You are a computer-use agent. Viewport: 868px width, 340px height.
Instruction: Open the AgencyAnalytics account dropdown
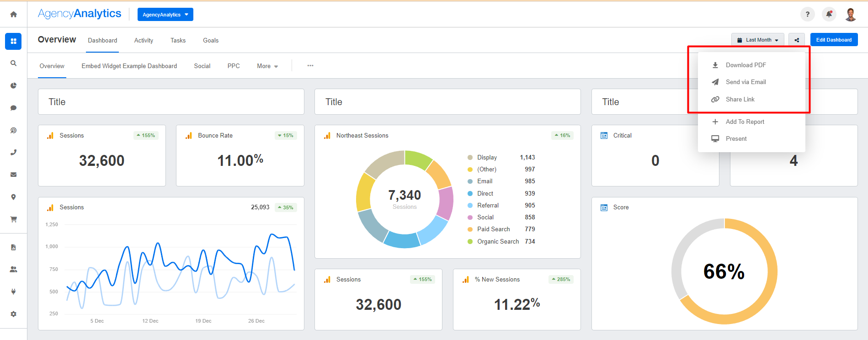pyautogui.click(x=165, y=15)
